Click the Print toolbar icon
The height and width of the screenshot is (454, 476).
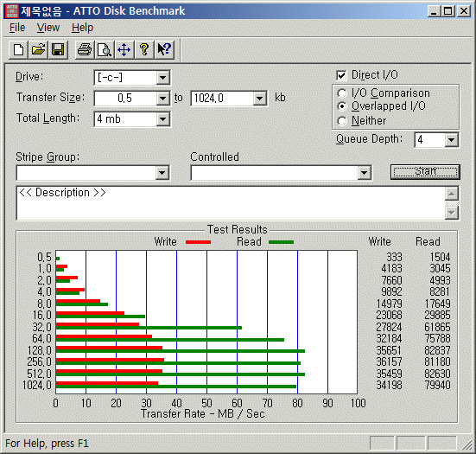85,50
